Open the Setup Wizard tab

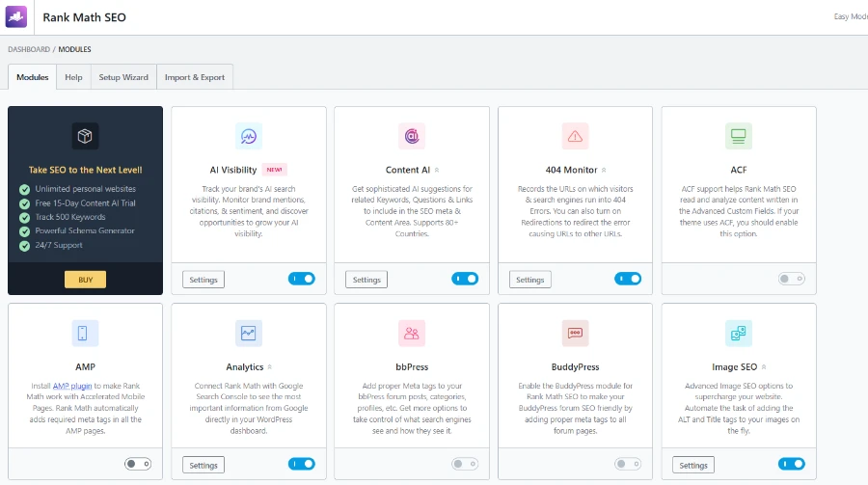(123, 77)
